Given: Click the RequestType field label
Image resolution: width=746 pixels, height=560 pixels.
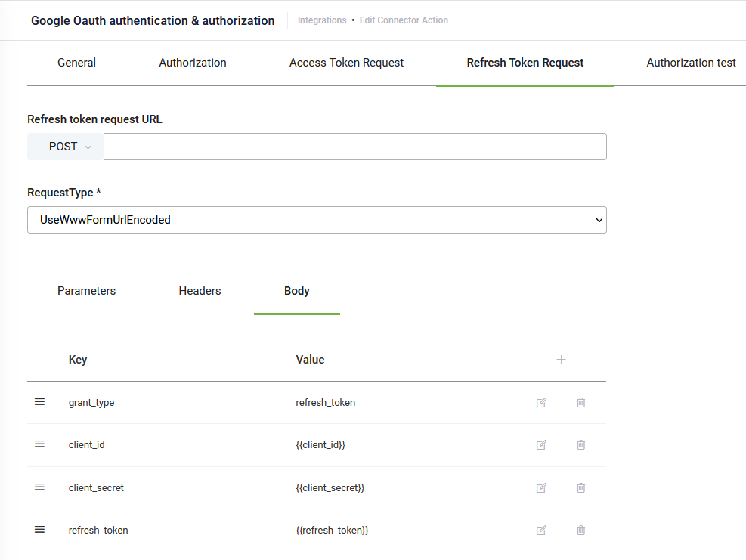Looking at the screenshot, I should [64, 193].
